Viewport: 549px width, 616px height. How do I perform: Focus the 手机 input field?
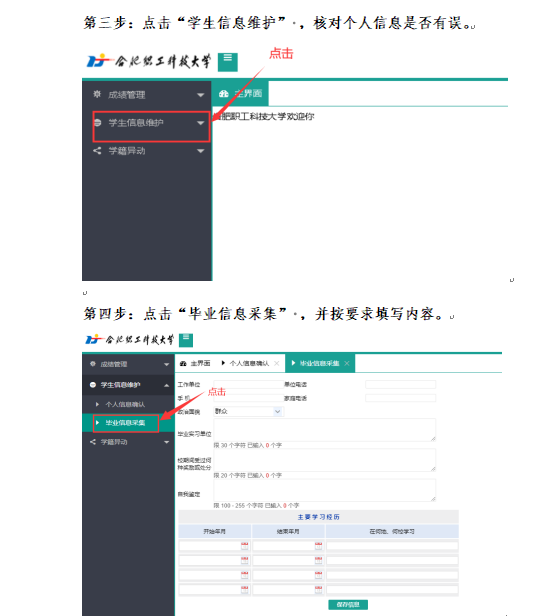click(248, 398)
